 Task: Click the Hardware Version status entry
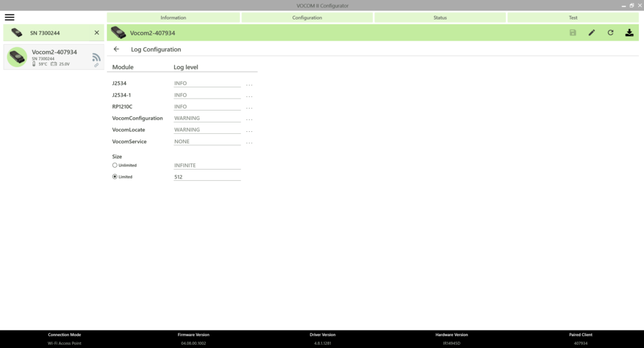click(452, 339)
